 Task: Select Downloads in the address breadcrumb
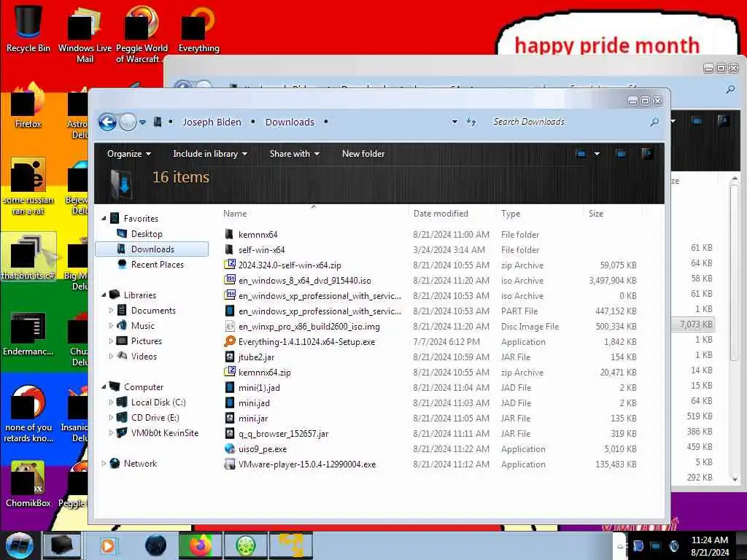(290, 122)
